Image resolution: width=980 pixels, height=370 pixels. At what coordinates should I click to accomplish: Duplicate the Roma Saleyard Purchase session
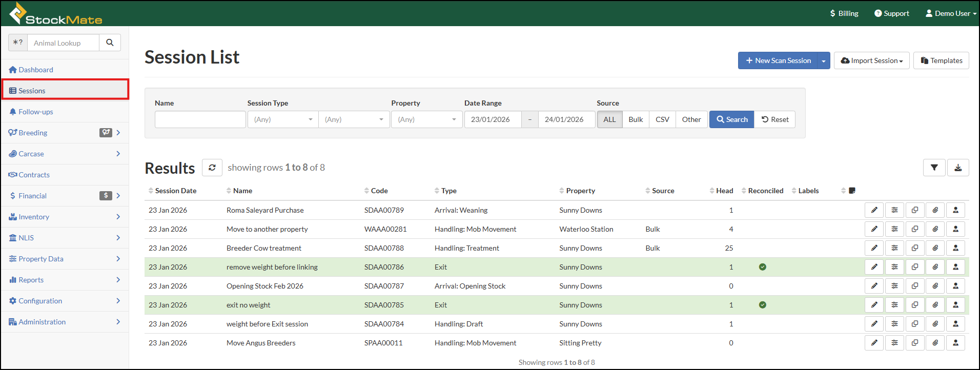(915, 210)
